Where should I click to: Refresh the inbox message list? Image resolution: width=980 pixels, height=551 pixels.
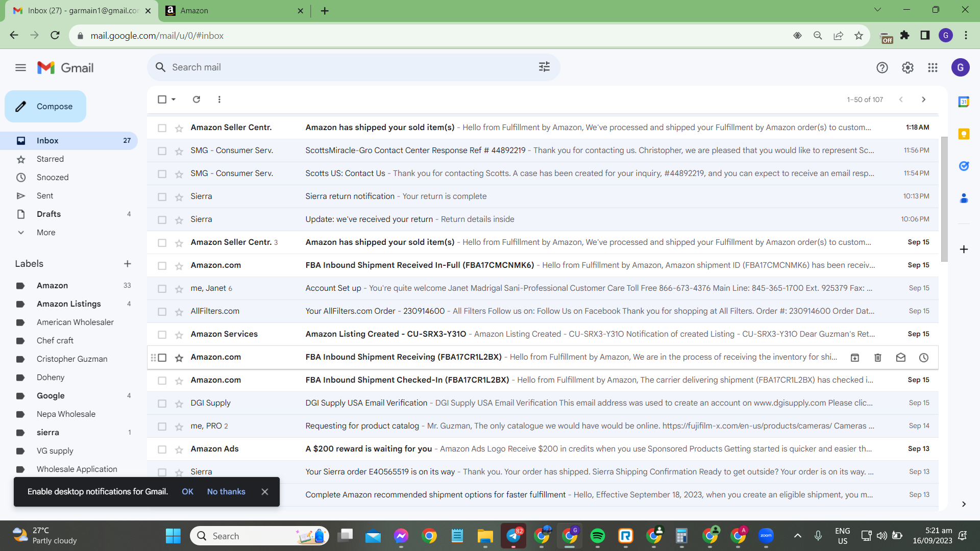[x=197, y=99]
